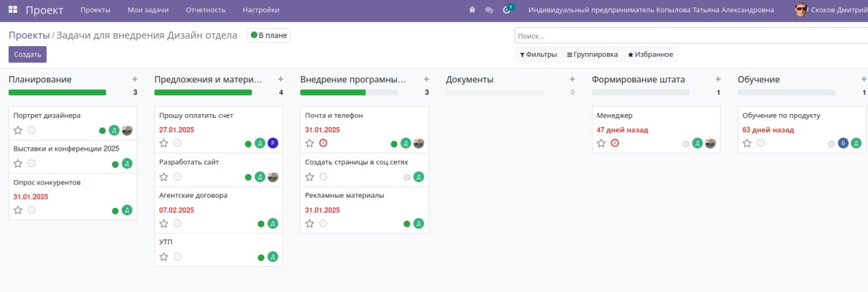Open user menu Скоков Дмитрий

pyautogui.click(x=831, y=10)
